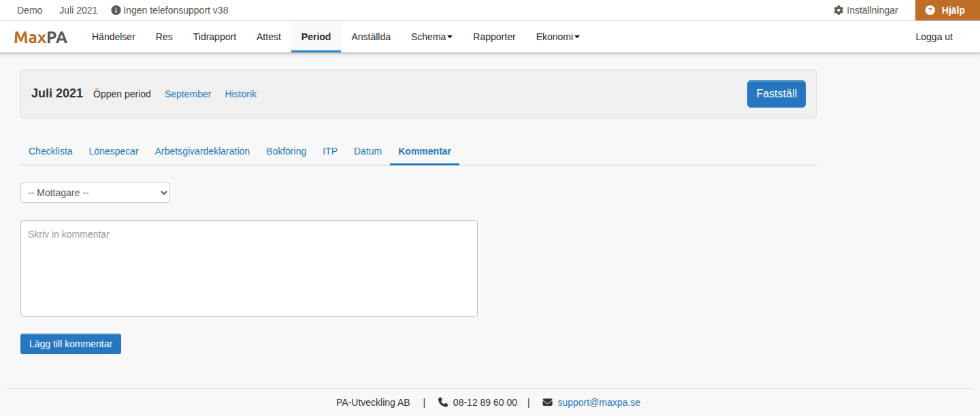Click the MaxPA logo
The image size is (980, 416).
[x=41, y=37]
